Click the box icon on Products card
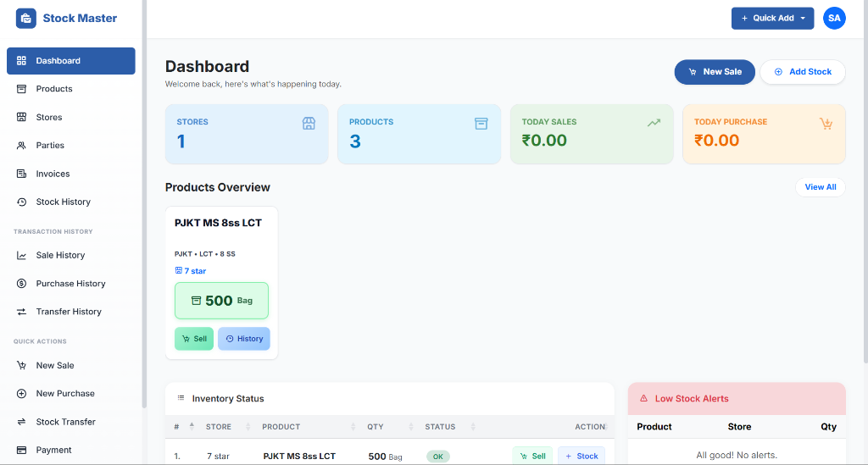Image resolution: width=868 pixels, height=465 pixels. [x=481, y=124]
